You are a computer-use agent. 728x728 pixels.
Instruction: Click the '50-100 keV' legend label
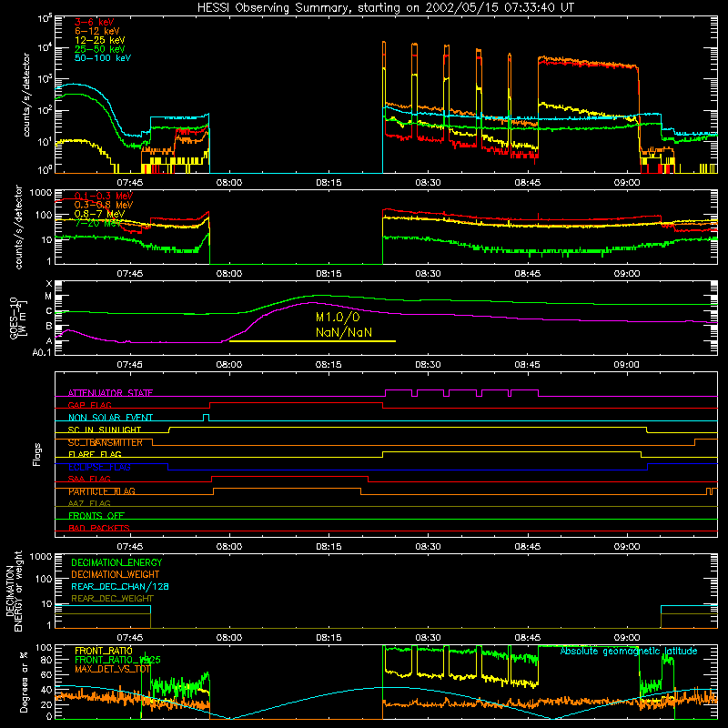(x=103, y=58)
